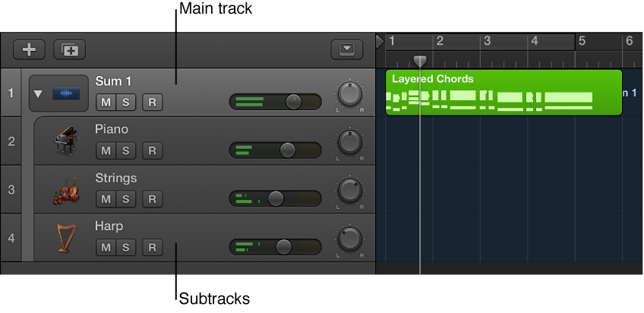Record-enable the Sum 1 track

tap(153, 103)
